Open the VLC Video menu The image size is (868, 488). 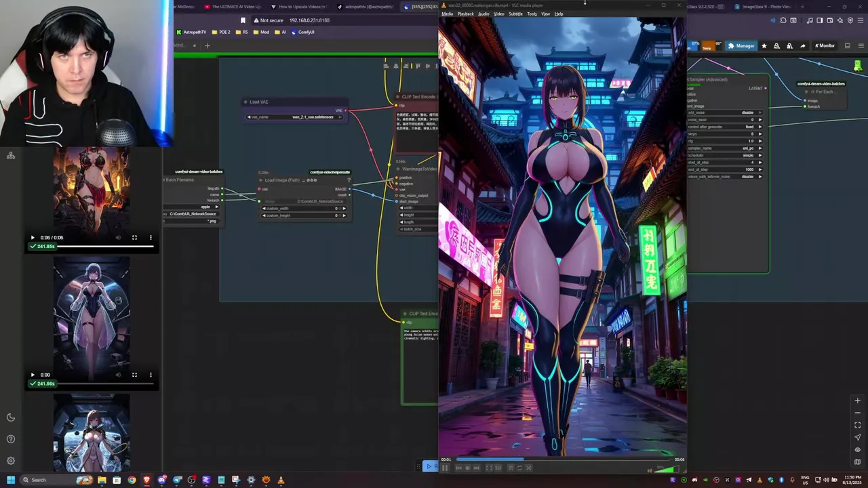click(499, 14)
